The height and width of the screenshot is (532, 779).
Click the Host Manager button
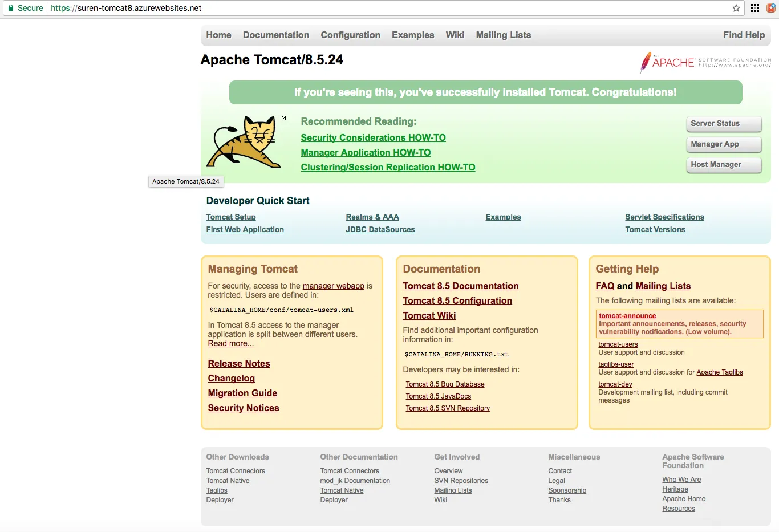coord(724,165)
